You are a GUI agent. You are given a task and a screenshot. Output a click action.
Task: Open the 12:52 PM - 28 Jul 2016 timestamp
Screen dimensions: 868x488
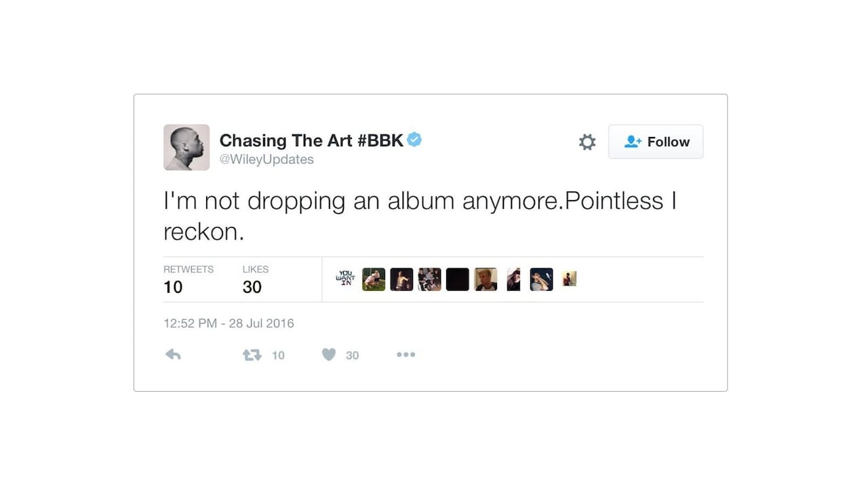[229, 323]
